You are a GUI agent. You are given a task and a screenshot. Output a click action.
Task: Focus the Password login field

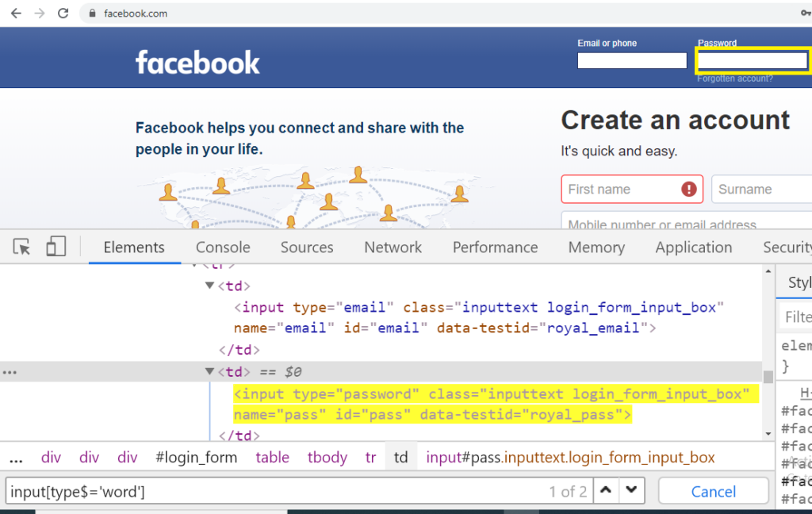click(x=753, y=60)
